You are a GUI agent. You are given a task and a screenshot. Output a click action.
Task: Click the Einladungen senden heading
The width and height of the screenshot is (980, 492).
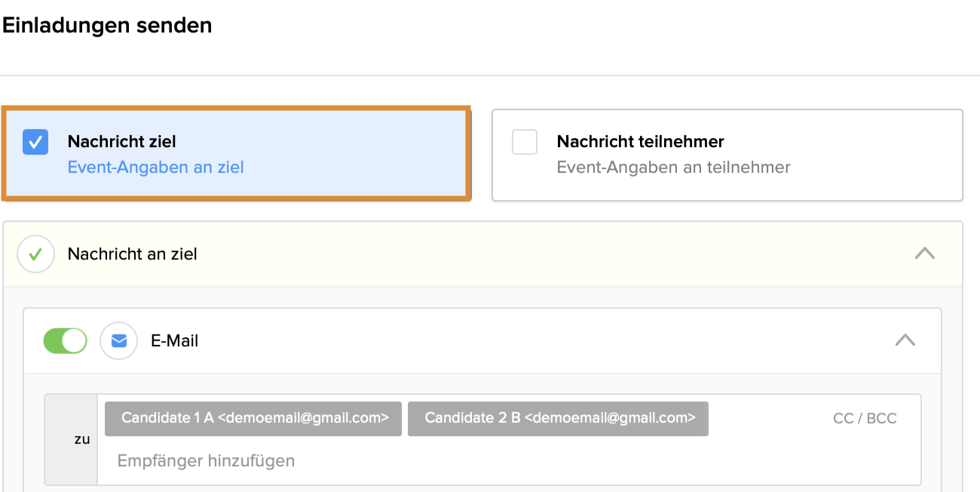point(107,26)
